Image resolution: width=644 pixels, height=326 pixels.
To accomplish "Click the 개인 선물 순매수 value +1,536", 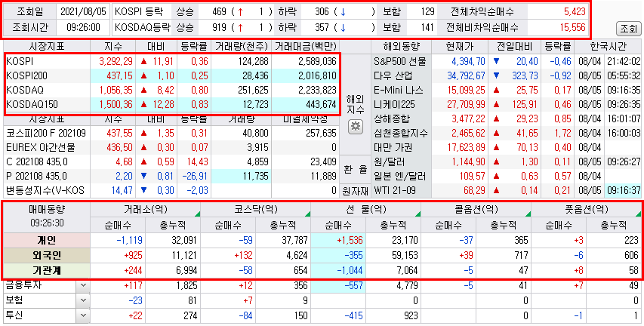I will coord(348,240).
